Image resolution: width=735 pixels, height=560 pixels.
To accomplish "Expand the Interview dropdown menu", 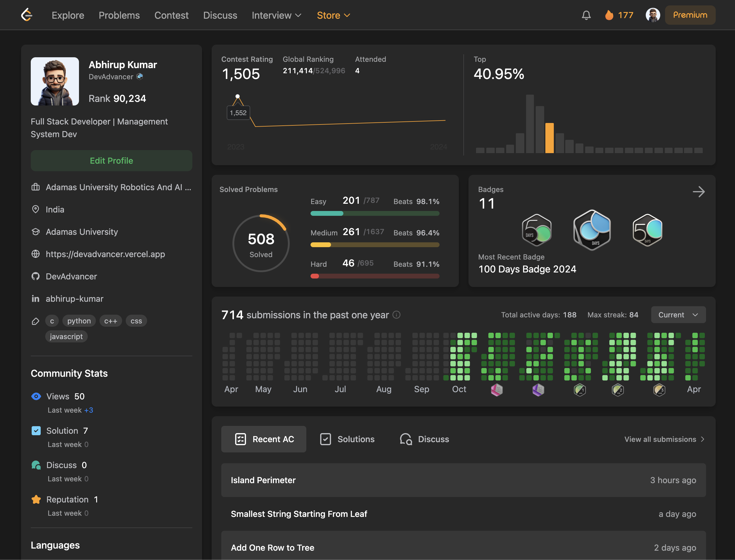I will click(x=276, y=15).
